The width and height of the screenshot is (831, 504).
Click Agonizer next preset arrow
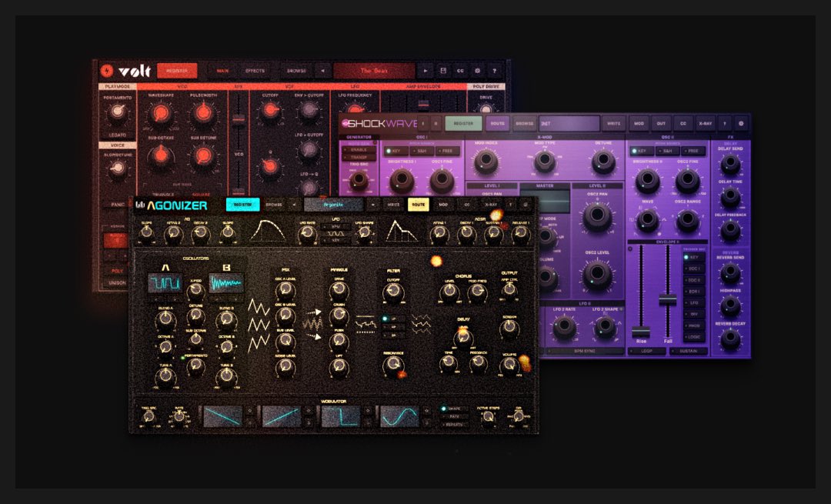(x=373, y=205)
